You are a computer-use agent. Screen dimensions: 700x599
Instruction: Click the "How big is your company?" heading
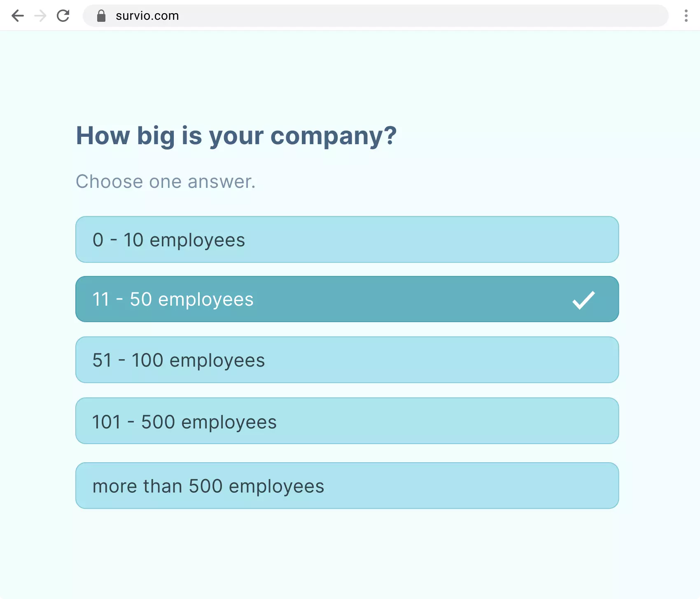point(236,136)
